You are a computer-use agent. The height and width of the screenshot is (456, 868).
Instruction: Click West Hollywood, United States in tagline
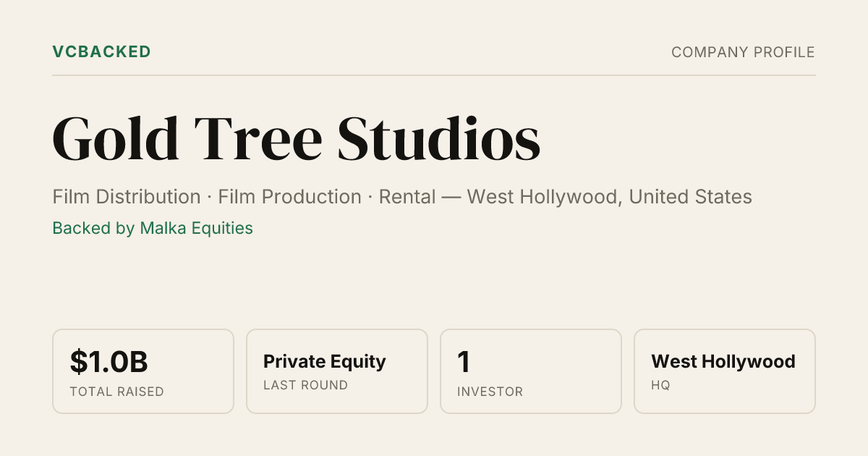pyautogui.click(x=610, y=197)
